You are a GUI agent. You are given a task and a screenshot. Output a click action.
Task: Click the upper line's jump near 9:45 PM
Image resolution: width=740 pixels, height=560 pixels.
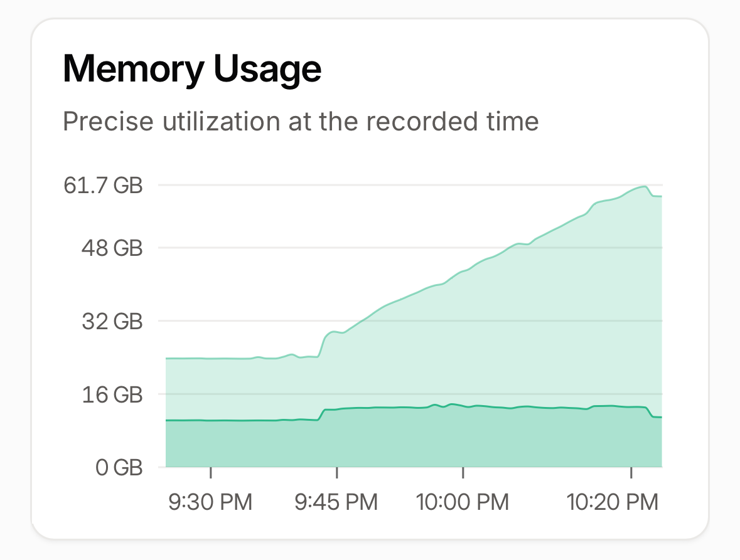[323, 344]
